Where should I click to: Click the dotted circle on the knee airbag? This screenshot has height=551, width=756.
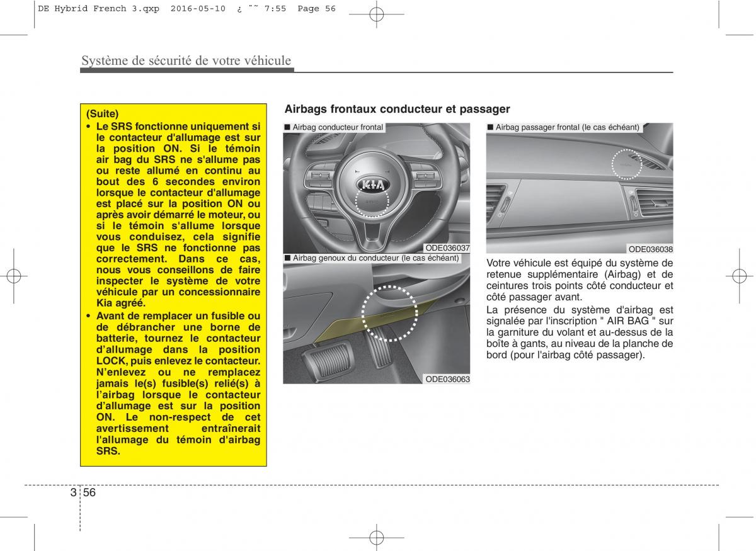click(x=390, y=313)
